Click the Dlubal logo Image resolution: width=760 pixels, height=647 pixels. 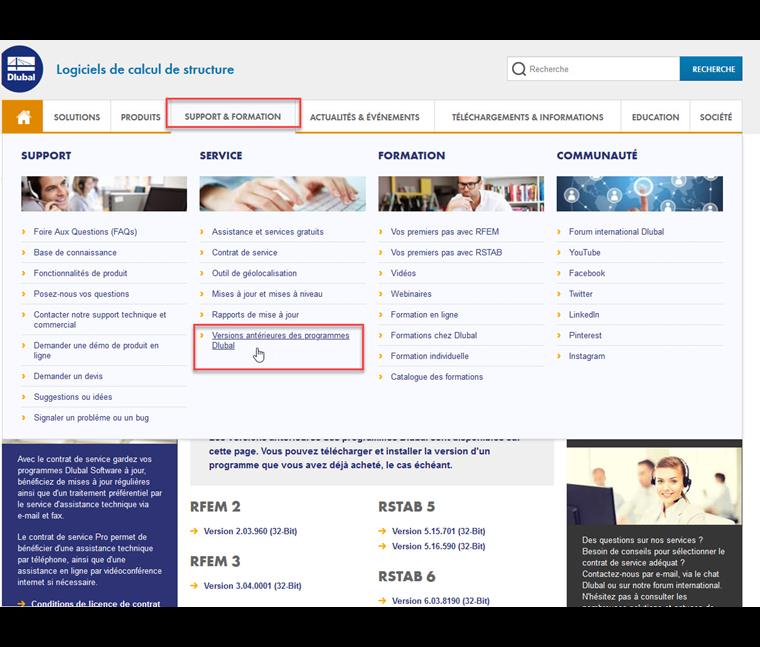point(22,69)
